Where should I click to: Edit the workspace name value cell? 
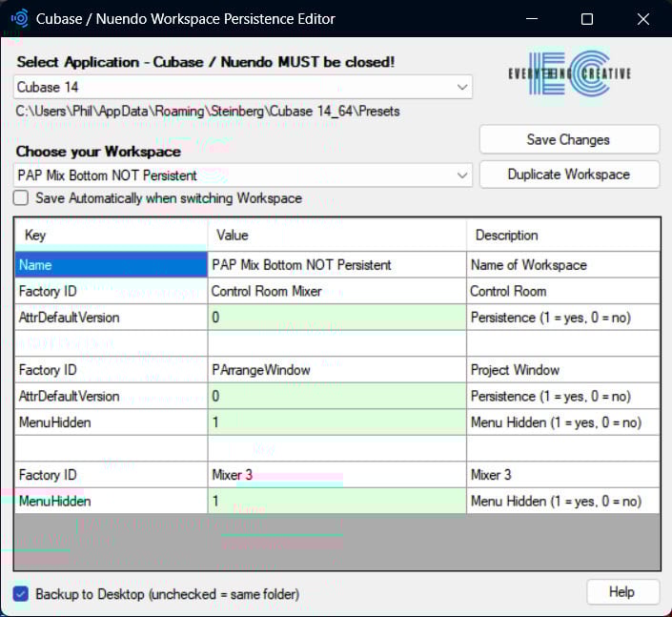[x=337, y=264]
